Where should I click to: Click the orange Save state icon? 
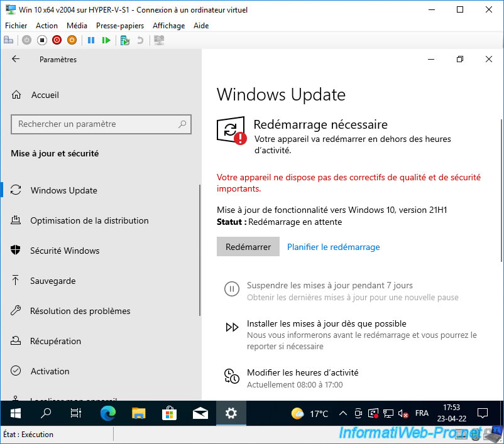pyautogui.click(x=72, y=40)
